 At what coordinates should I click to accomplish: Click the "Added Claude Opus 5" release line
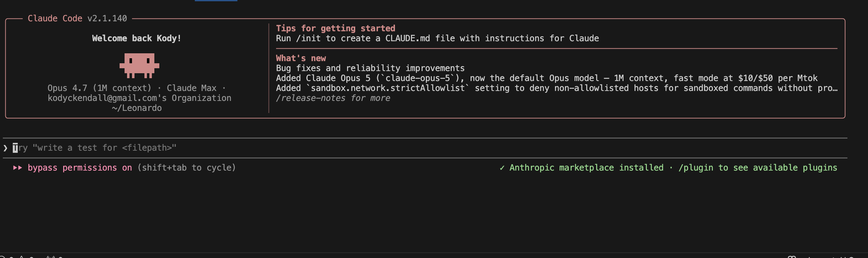tap(547, 78)
